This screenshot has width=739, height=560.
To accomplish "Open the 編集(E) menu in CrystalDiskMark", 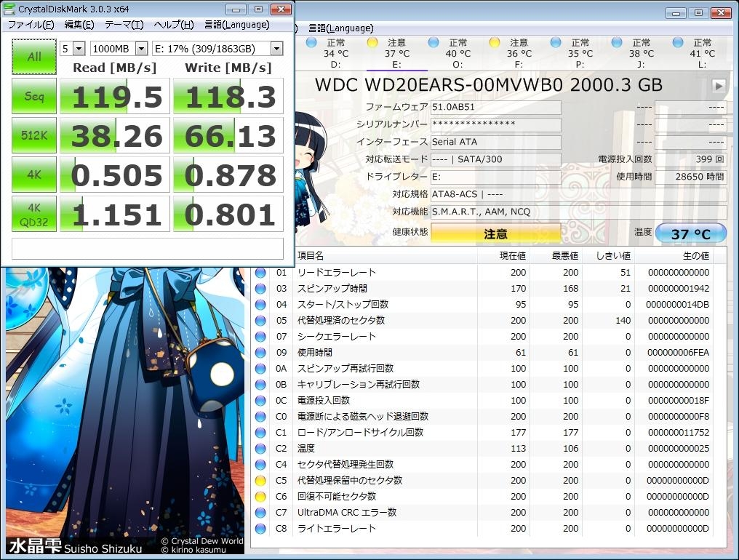I will [79, 25].
